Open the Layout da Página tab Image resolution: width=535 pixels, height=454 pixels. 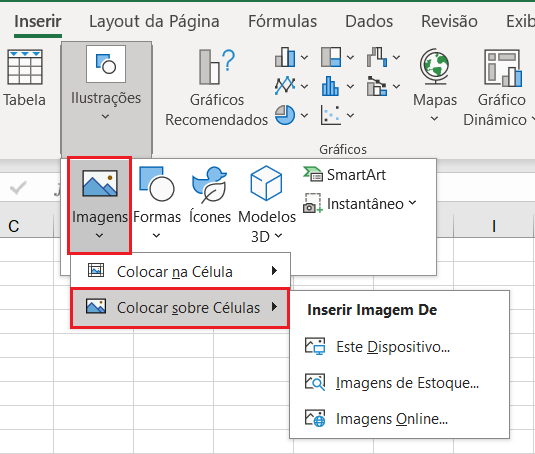[x=154, y=21]
